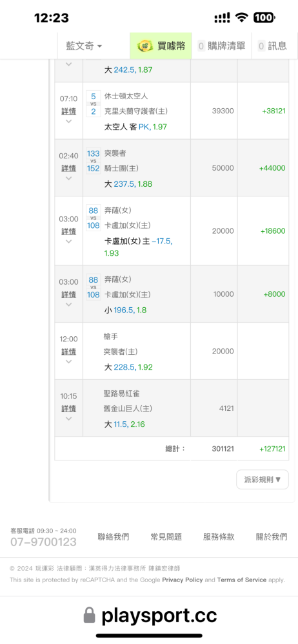Tap the battery indicator showing 100

click(264, 17)
